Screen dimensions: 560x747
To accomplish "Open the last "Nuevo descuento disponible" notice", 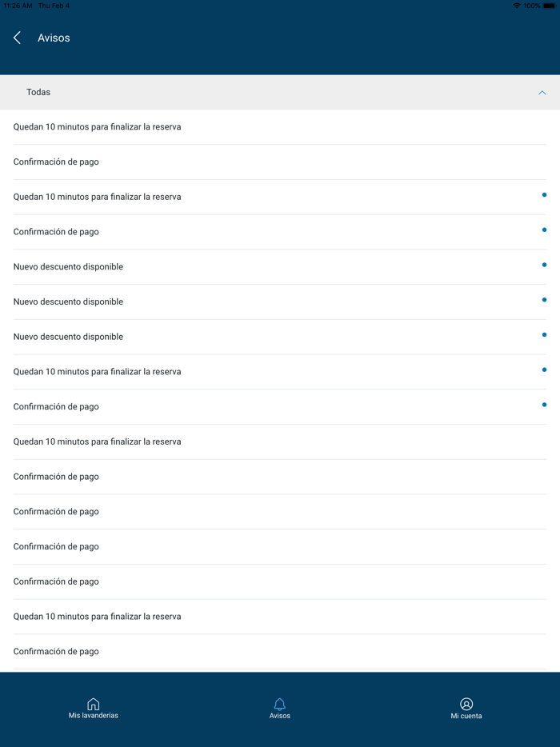I will click(69, 337).
